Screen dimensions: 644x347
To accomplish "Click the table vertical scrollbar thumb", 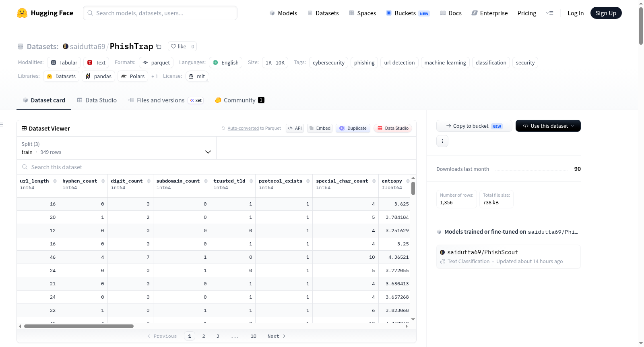I will point(413,188).
